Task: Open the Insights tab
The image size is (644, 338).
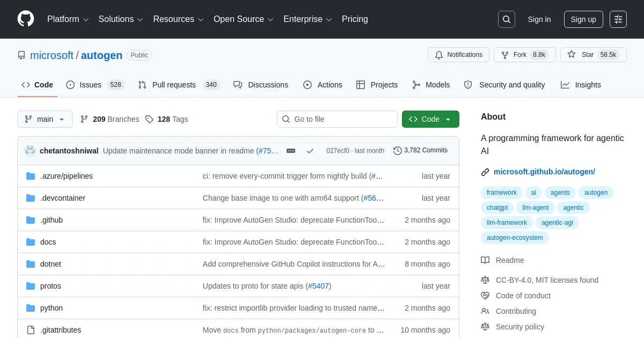Action: coord(581,85)
